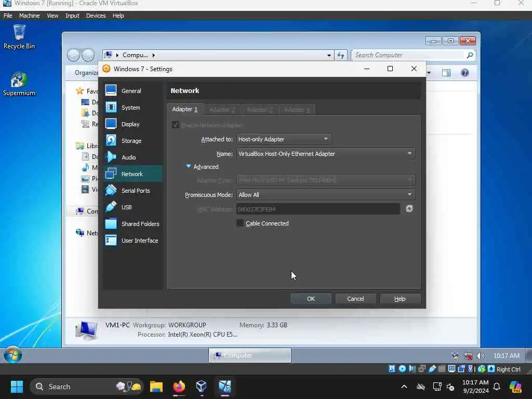The width and height of the screenshot is (532, 399).
Task: Click the network indicator in VM status bar
Action: (422, 369)
